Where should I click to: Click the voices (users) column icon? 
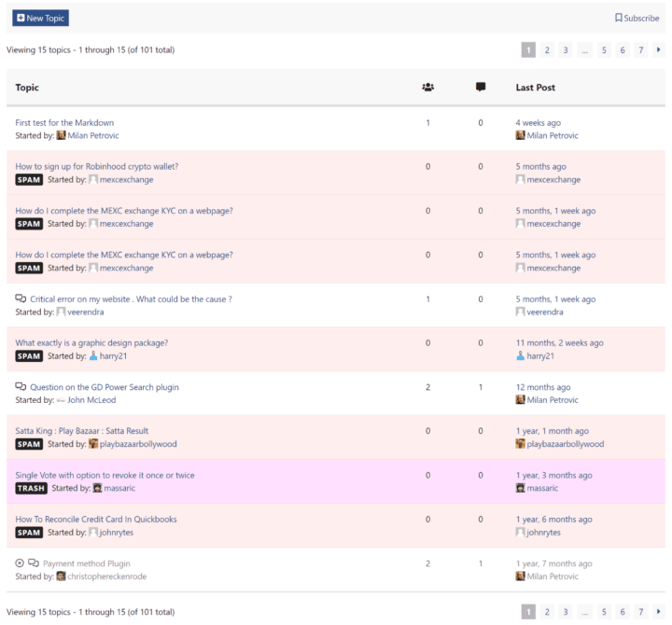pyautogui.click(x=427, y=87)
